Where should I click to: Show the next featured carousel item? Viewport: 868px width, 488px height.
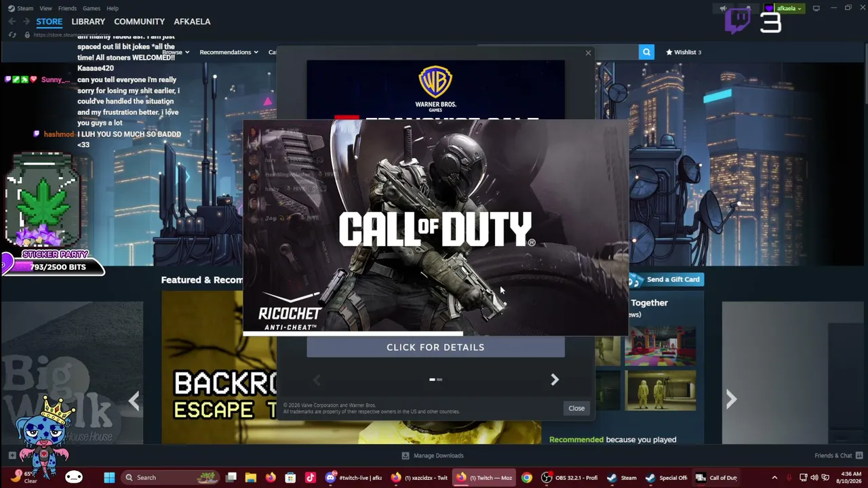(731, 400)
